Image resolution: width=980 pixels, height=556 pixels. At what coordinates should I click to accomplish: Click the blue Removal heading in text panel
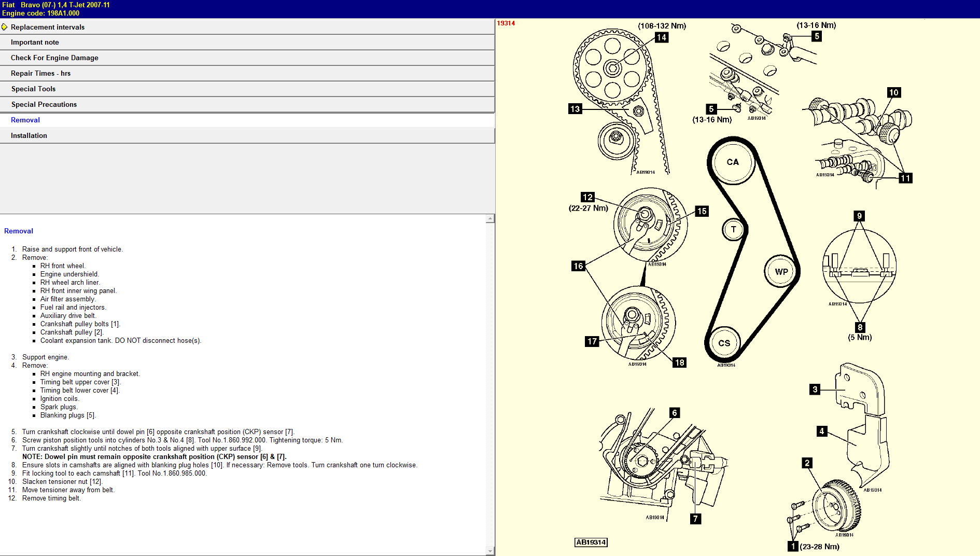(19, 231)
